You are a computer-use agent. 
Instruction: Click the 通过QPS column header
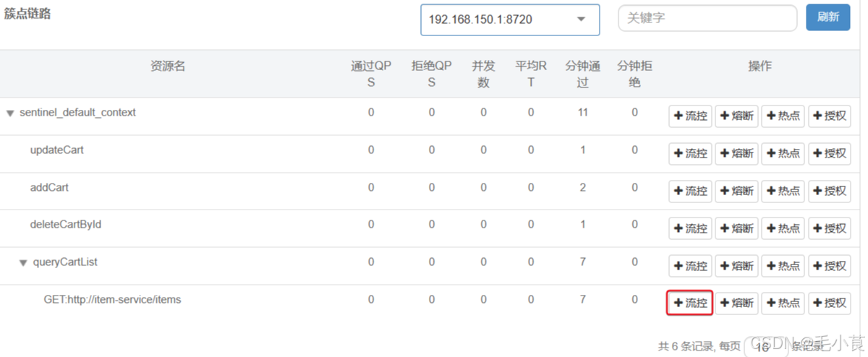point(371,74)
